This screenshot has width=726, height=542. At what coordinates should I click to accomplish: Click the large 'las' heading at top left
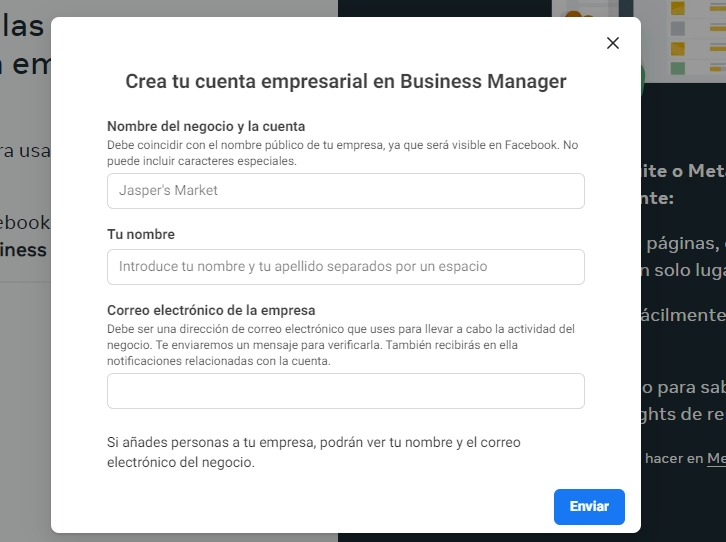coord(24,25)
